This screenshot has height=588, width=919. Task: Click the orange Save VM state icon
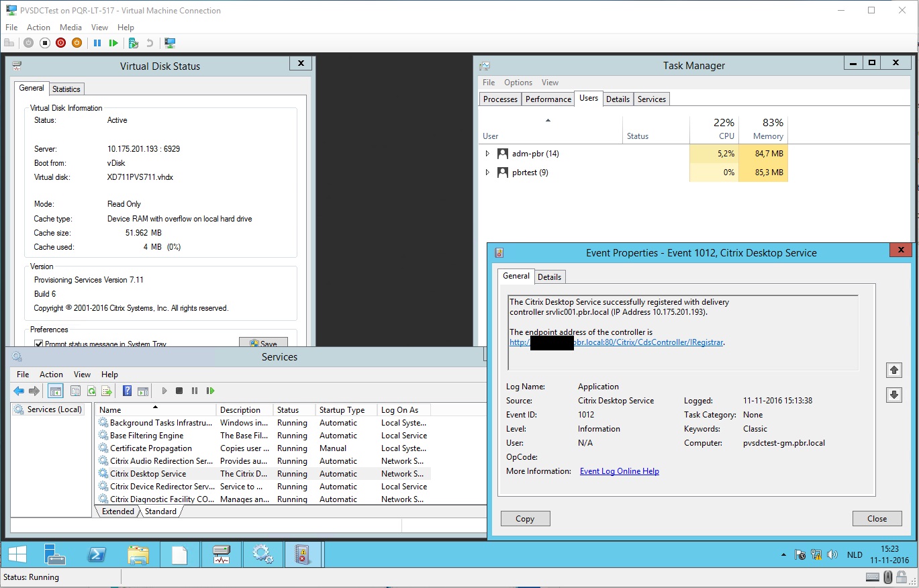pos(77,43)
